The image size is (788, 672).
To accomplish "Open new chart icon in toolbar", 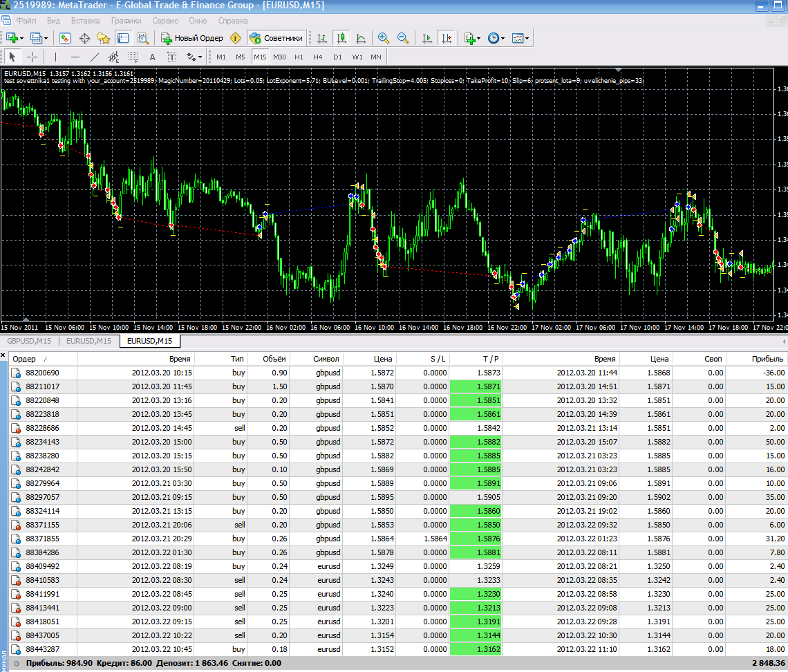I will (x=12, y=38).
